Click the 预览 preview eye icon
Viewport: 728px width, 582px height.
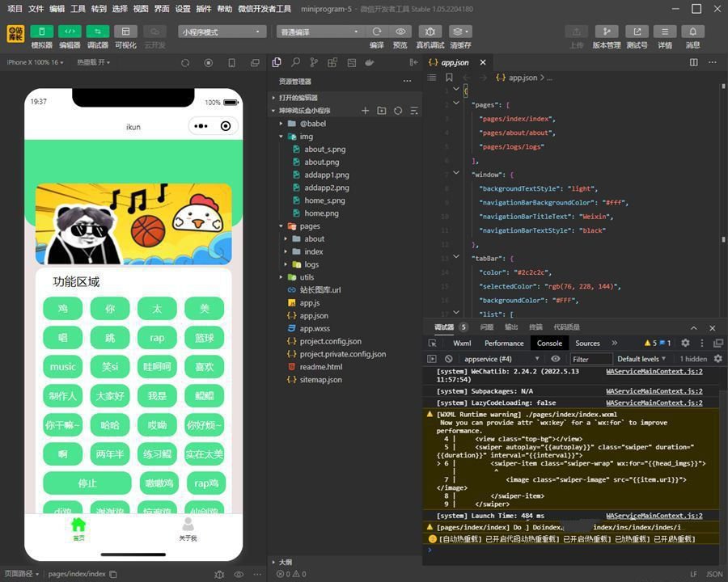400,32
